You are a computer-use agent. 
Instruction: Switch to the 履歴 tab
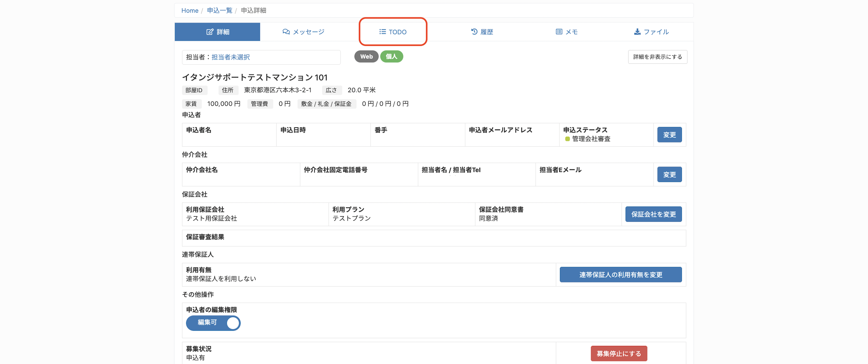coord(482,32)
